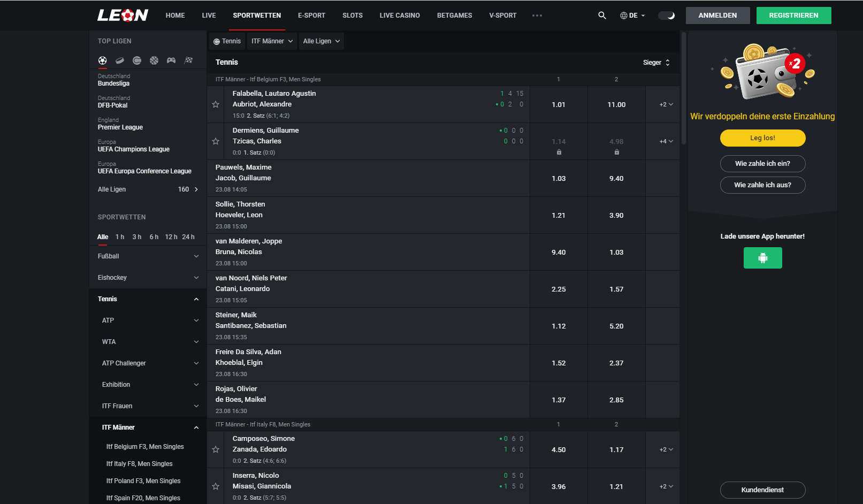Image resolution: width=863 pixels, height=504 pixels.
Task: Open the DE language selector
Action: click(x=632, y=16)
